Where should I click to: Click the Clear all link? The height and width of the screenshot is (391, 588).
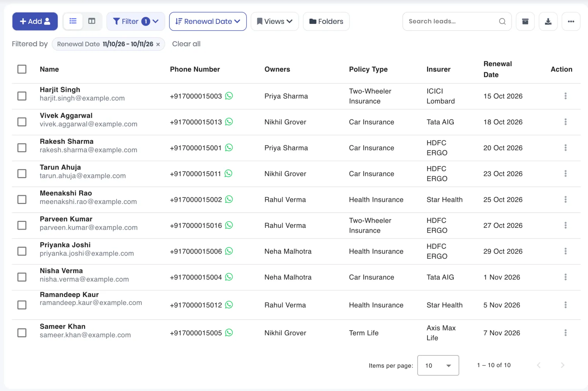[186, 44]
